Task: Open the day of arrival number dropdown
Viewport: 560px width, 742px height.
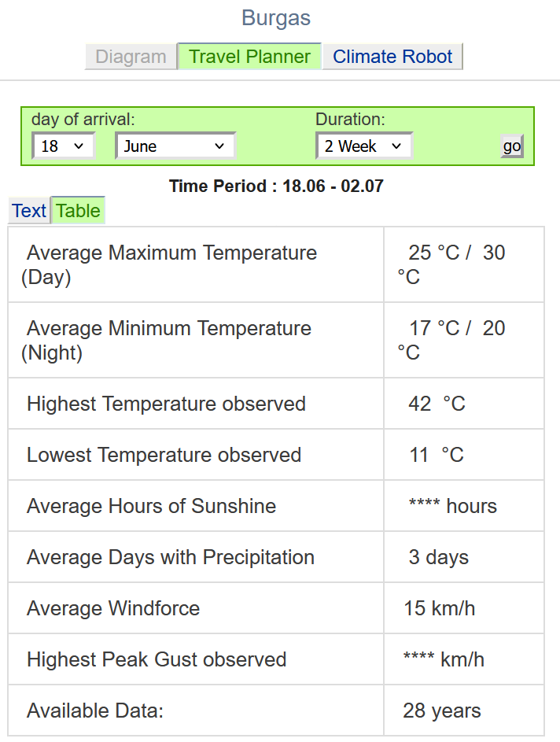Action: click(x=64, y=146)
